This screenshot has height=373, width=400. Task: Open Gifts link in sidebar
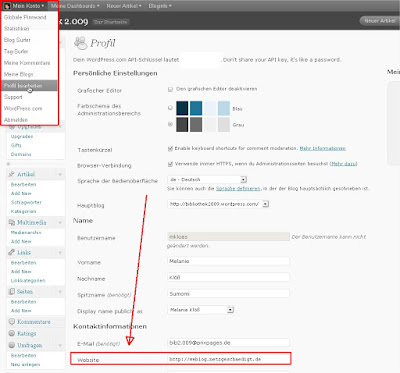click(x=16, y=145)
